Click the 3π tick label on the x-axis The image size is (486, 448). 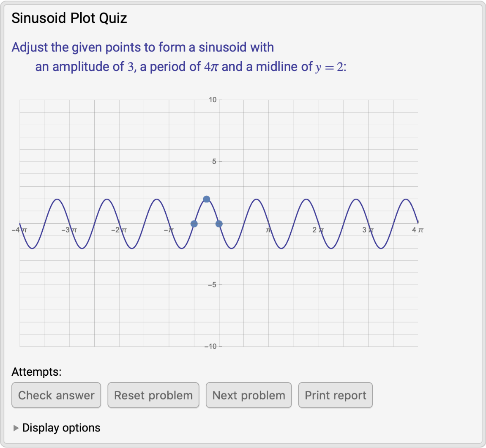click(x=368, y=230)
